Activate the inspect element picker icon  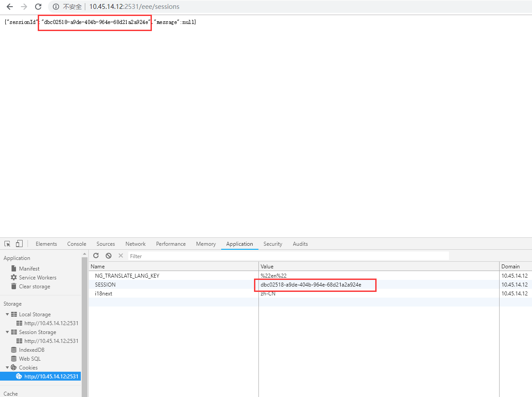8,244
